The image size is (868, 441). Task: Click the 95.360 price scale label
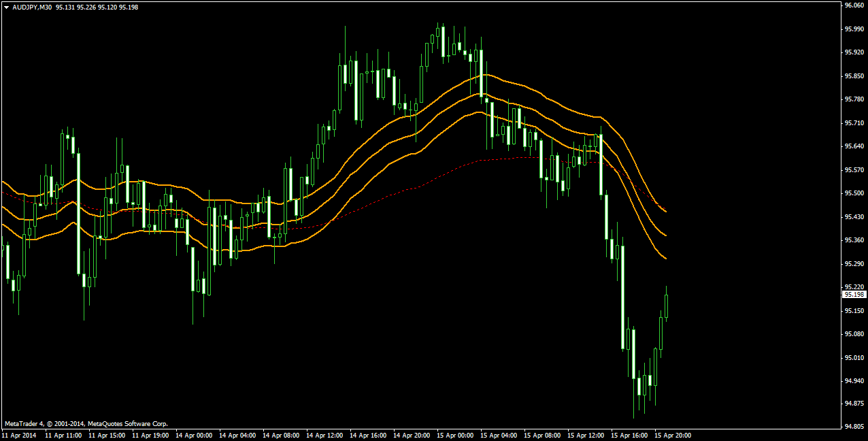[854, 240]
